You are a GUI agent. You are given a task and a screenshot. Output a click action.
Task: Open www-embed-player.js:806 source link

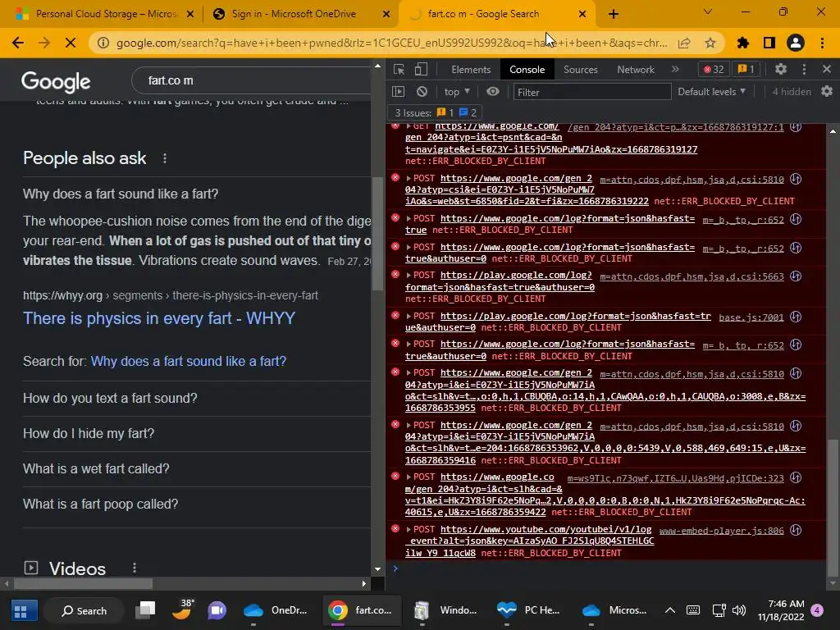point(721,531)
